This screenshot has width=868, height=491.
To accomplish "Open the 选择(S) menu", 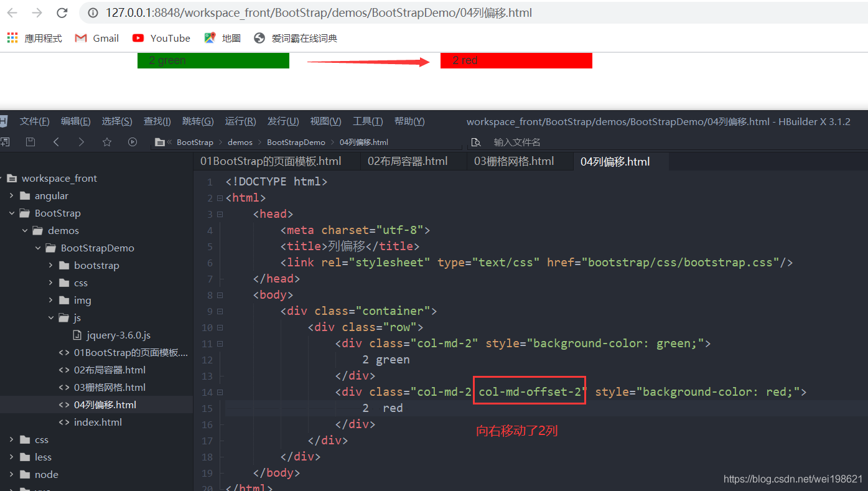I will coord(117,121).
